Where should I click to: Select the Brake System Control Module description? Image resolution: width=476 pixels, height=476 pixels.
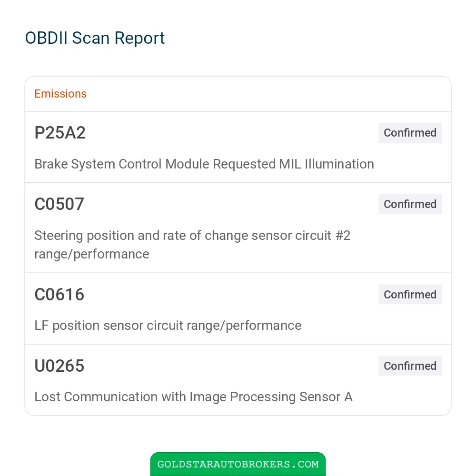coord(204,164)
